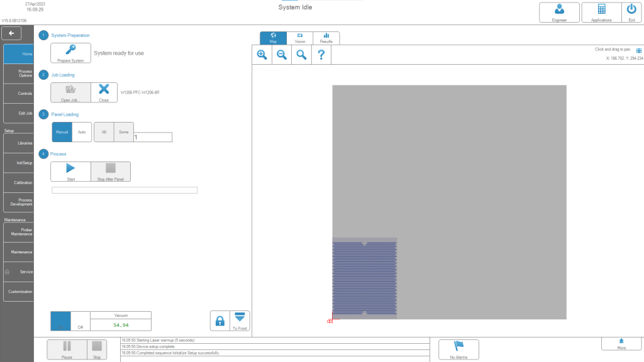Viewport: 644px width, 362px height.
Task: Switch panel loading to Auto
Action: pos(82,132)
